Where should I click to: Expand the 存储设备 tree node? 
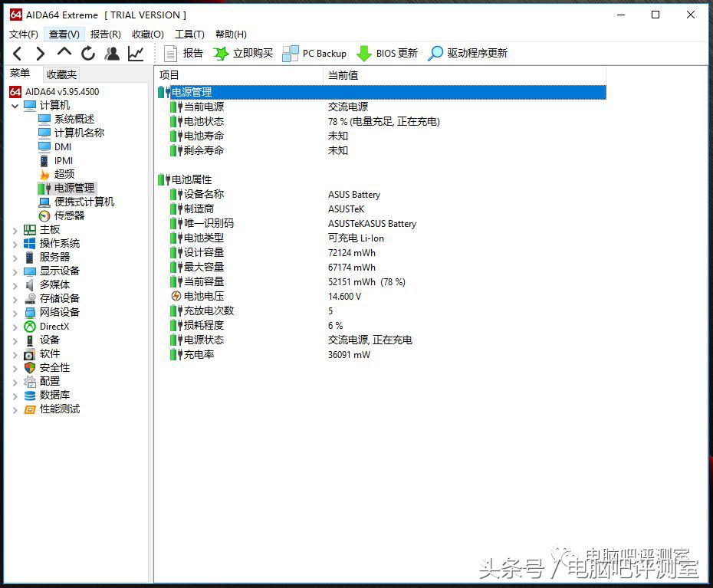click(16, 298)
